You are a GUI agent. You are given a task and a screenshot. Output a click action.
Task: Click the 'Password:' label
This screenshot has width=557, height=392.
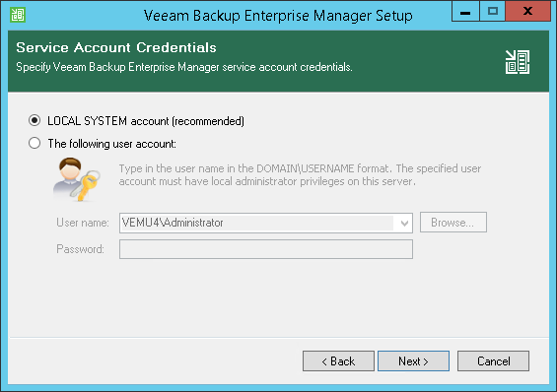click(80, 249)
